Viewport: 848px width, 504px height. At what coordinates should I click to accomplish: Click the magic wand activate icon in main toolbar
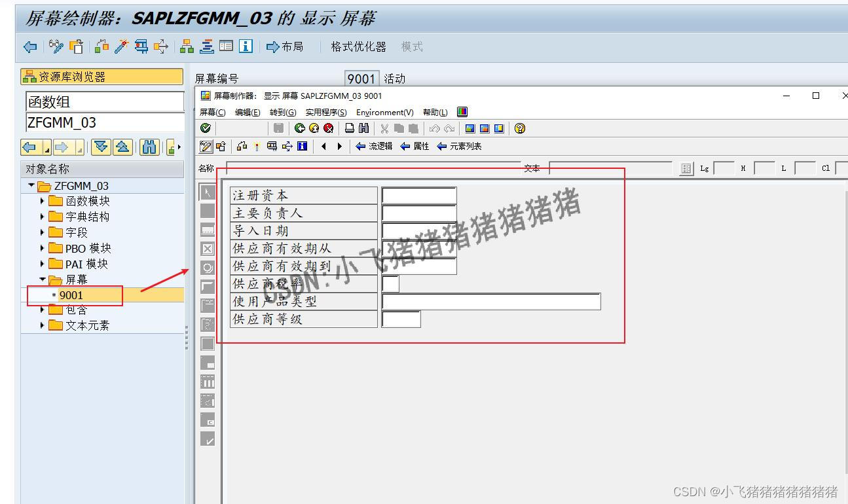click(122, 46)
